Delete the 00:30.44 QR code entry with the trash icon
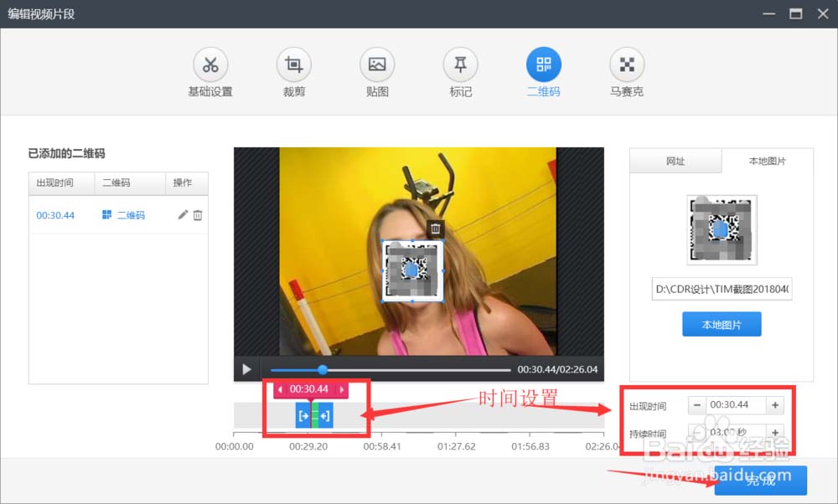Image resolution: width=838 pixels, height=504 pixels. pyautogui.click(x=198, y=215)
